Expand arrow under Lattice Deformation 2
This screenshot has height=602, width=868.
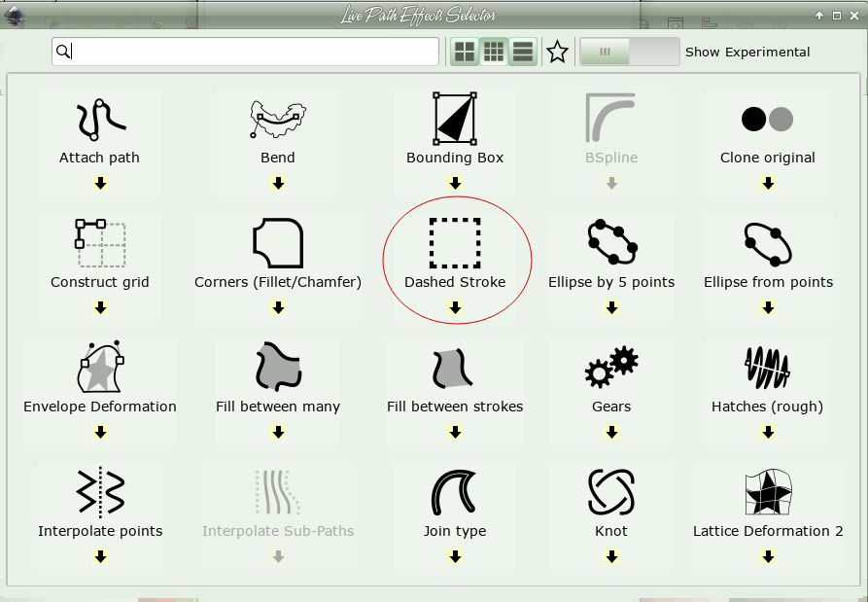[768, 556]
